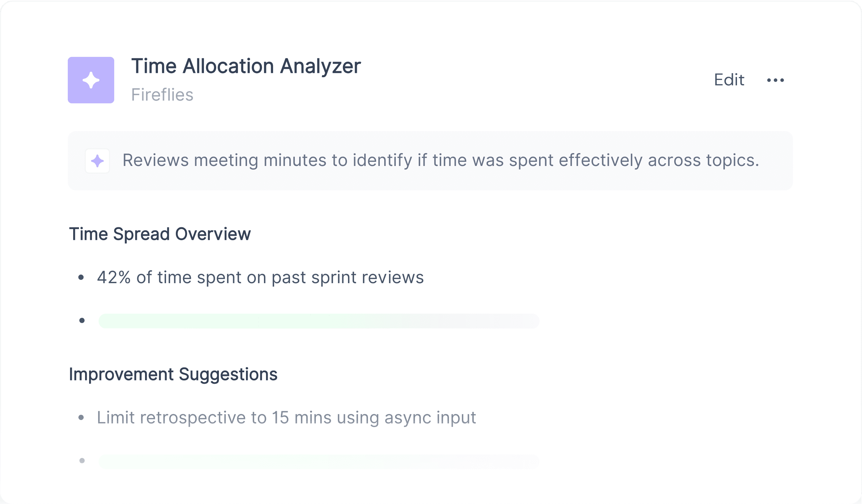Viewport: 862px width, 504px height.
Task: Click the Edit button
Action: coord(729,80)
